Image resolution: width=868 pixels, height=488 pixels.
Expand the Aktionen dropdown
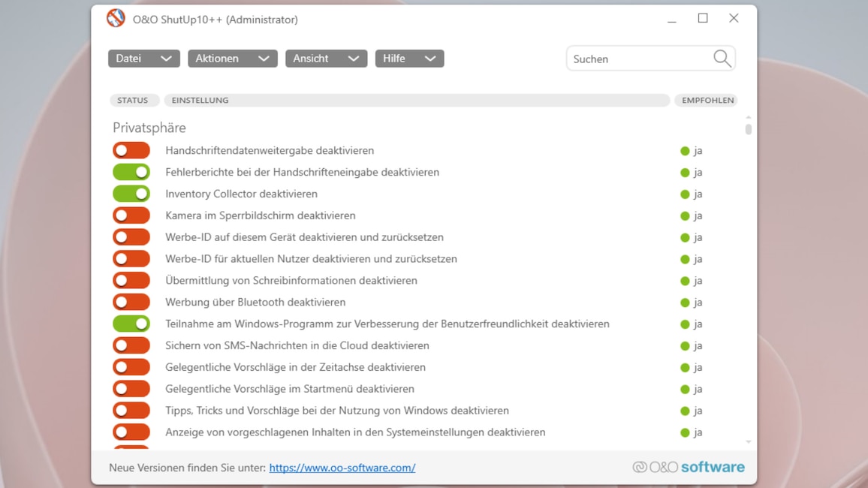pos(232,58)
